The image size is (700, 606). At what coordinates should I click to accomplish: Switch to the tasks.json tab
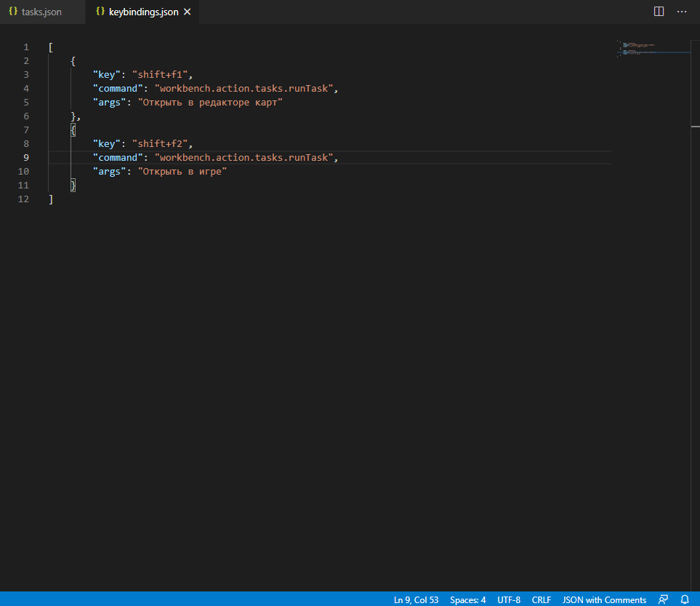click(x=42, y=12)
